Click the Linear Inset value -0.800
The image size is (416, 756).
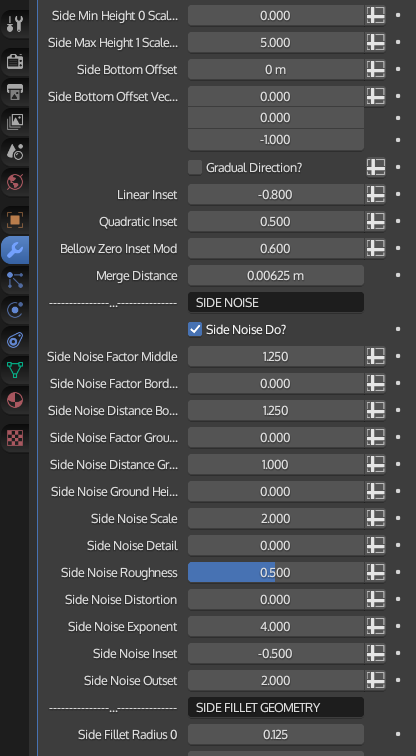click(276, 195)
